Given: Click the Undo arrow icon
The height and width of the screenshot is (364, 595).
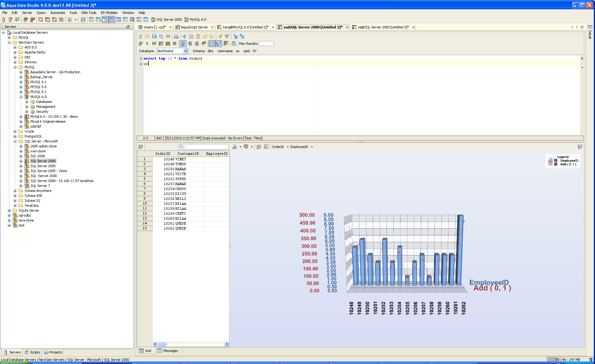Looking at the screenshot, I should [x=205, y=36].
